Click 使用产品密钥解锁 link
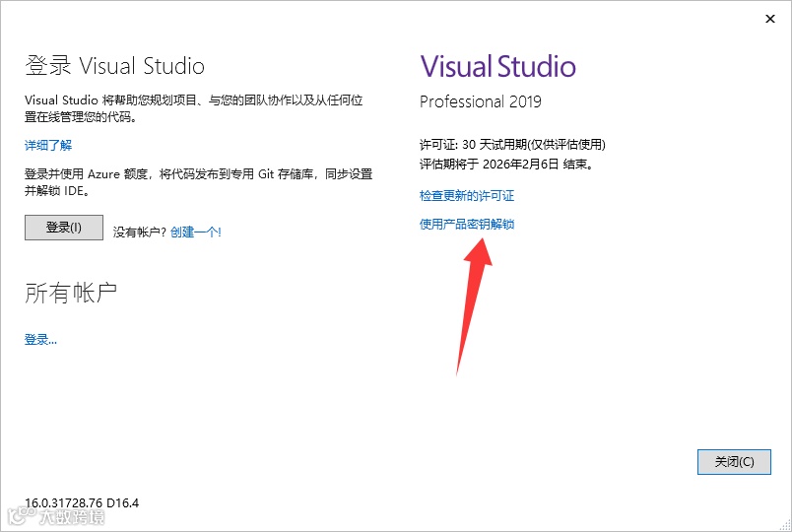 point(467,224)
